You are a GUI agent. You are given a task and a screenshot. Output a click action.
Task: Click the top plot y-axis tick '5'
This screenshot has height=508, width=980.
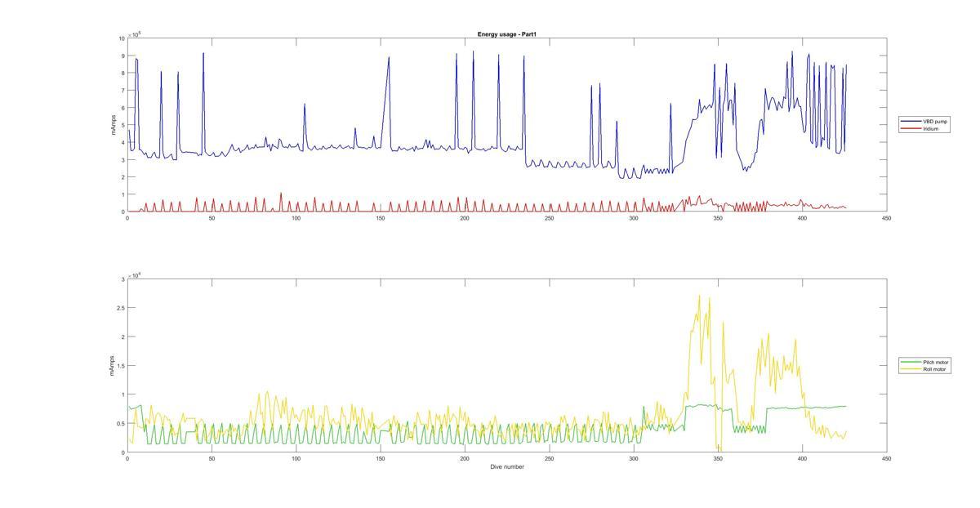122,125
